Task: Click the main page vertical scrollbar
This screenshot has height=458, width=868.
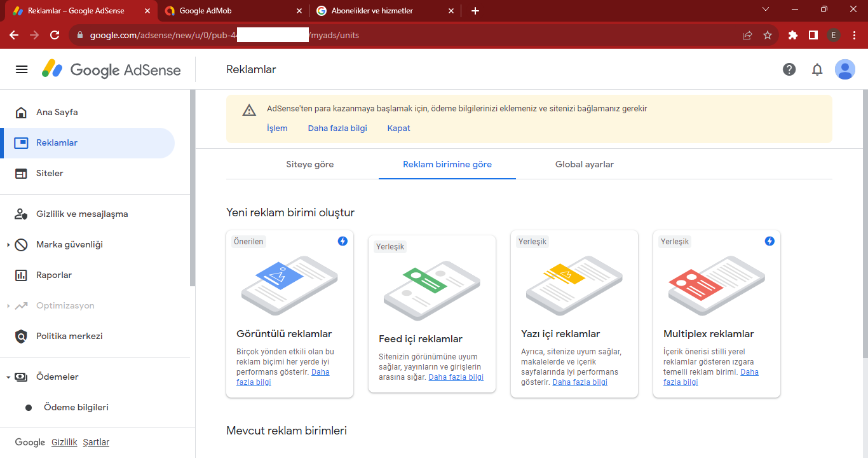Action: pos(865,223)
